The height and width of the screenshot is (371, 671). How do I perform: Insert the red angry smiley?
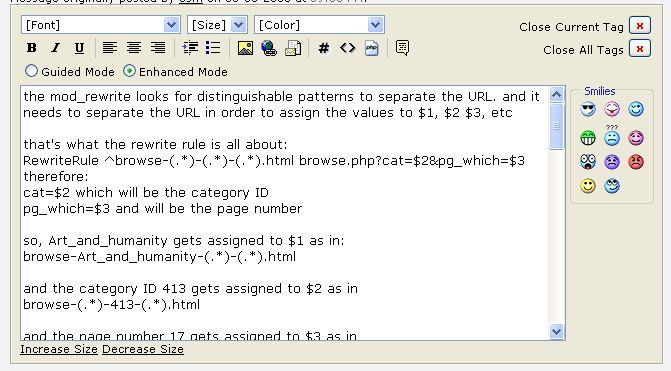click(x=636, y=162)
